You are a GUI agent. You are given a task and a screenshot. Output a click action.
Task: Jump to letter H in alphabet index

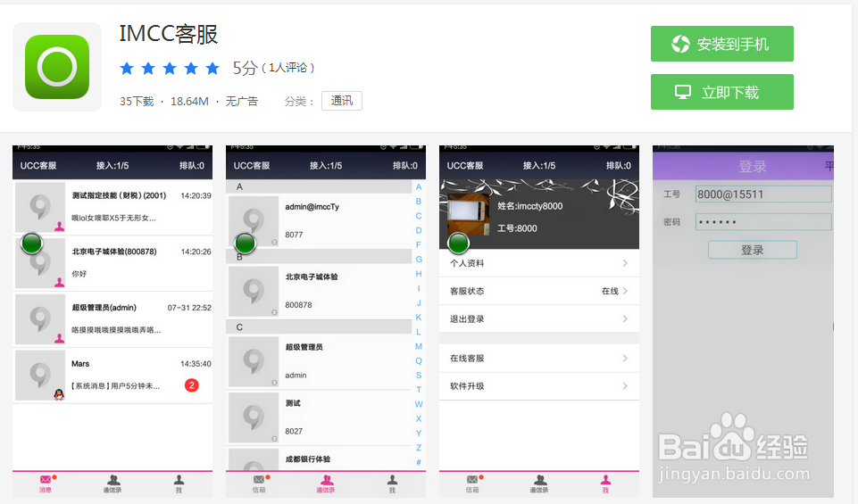419,273
